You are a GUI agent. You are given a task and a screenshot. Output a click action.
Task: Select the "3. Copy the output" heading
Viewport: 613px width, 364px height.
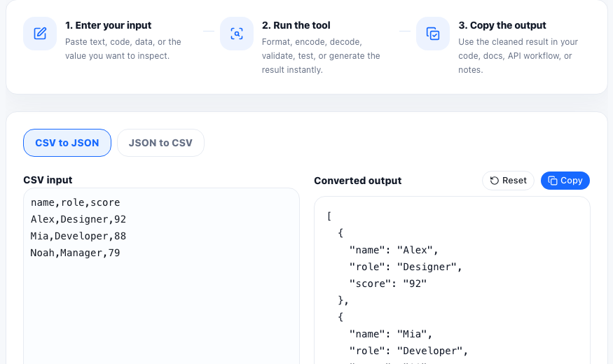(502, 25)
